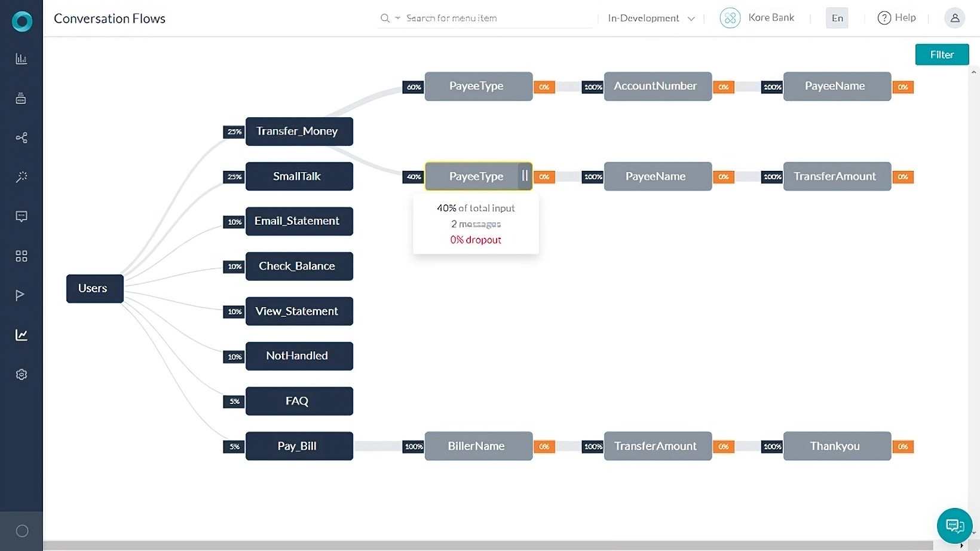Open the grid apps sidebar icon
The height and width of the screenshot is (551, 980).
22,256
